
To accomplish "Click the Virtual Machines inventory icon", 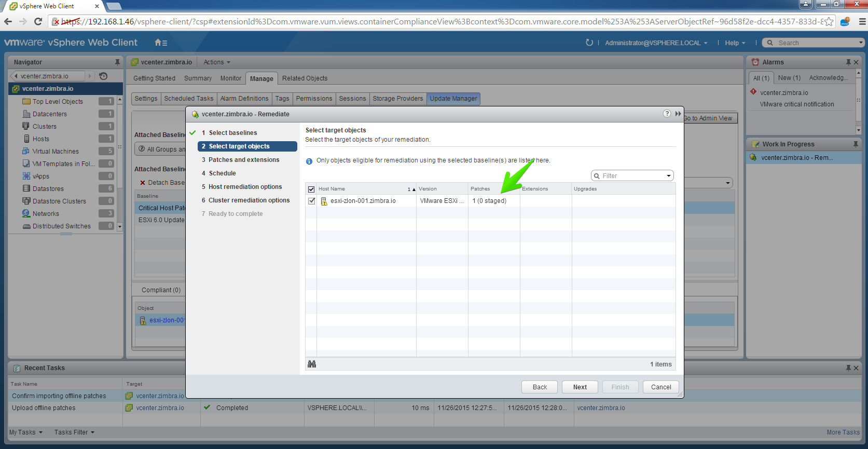I will point(26,151).
